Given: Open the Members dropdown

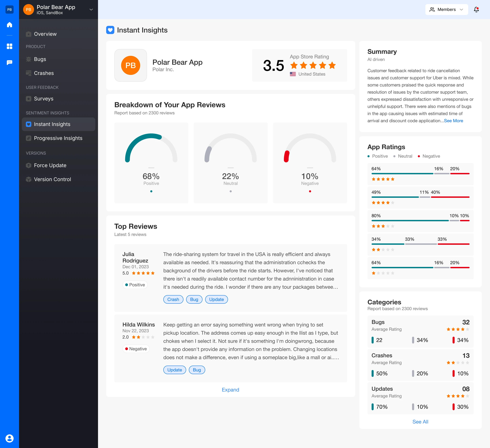Looking at the screenshot, I should tap(446, 10).
